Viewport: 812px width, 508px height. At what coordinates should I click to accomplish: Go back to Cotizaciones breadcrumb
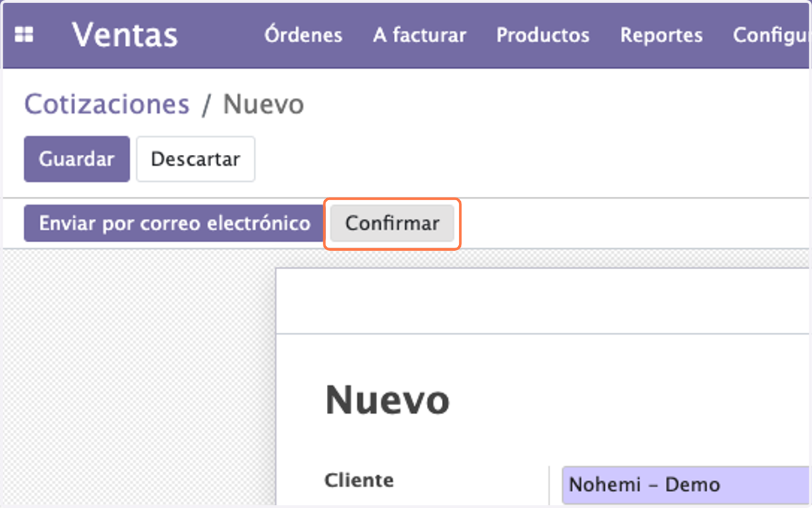[107, 105]
